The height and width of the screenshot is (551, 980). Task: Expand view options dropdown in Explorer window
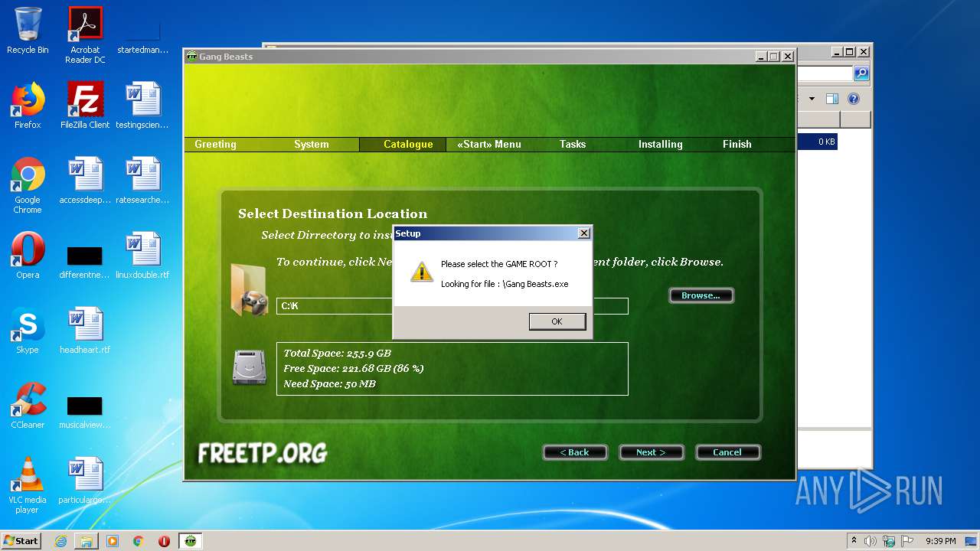tap(812, 99)
